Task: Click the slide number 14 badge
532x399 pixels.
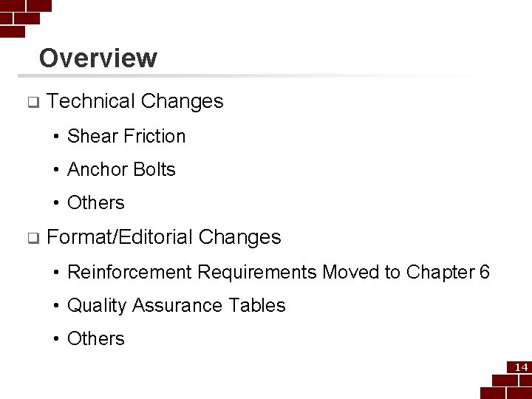Action: [521, 367]
